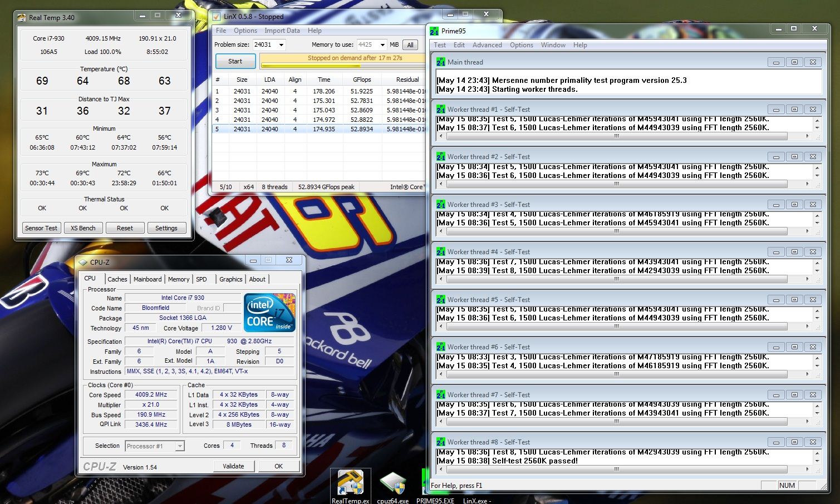840x504 pixels.
Task: Click the Prime95 title bar icon
Action: coord(434,31)
